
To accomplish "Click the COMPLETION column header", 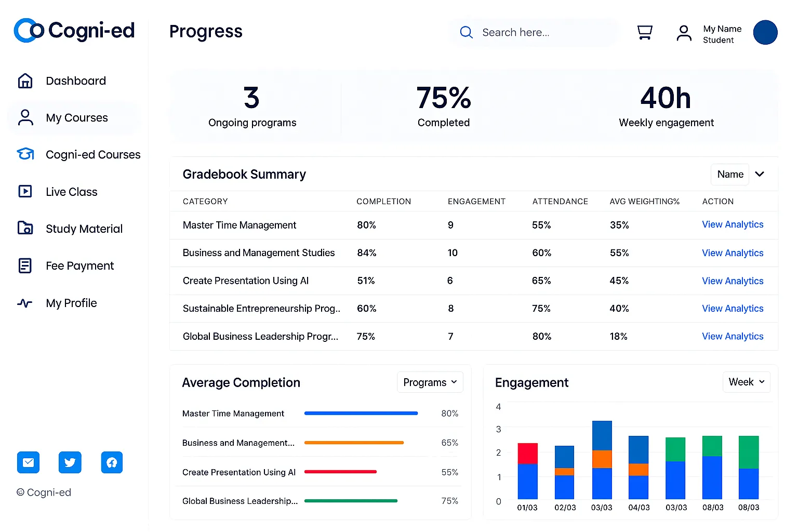I will [x=383, y=202].
